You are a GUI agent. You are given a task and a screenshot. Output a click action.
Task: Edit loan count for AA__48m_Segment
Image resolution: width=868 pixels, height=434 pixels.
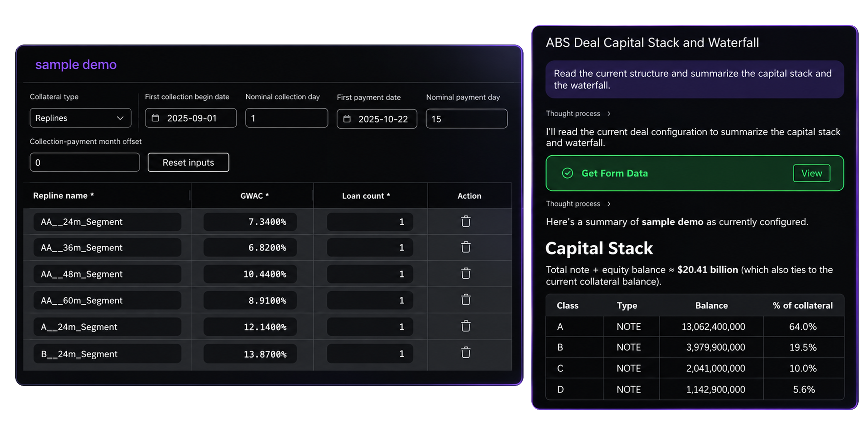click(x=370, y=274)
